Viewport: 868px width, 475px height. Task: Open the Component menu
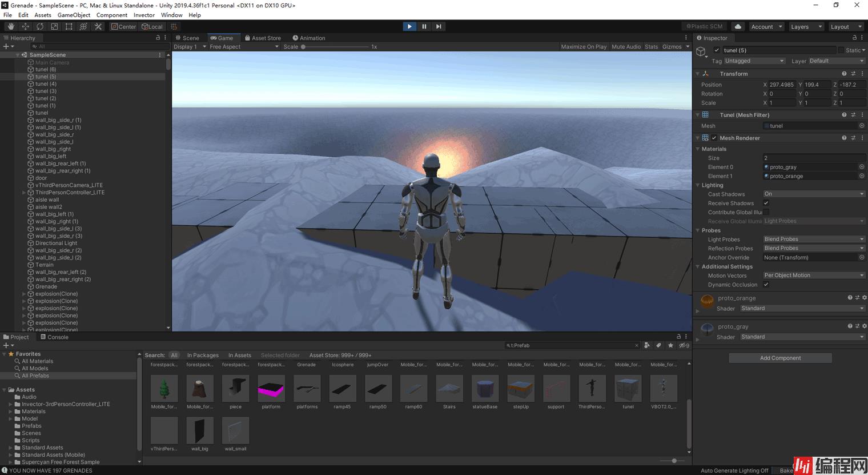(112, 15)
